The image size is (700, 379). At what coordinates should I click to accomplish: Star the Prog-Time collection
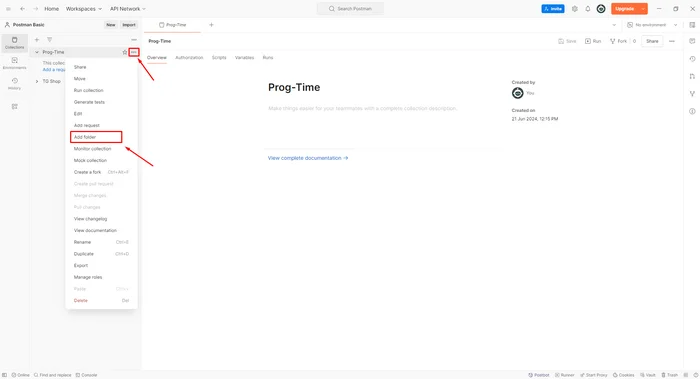(x=125, y=52)
